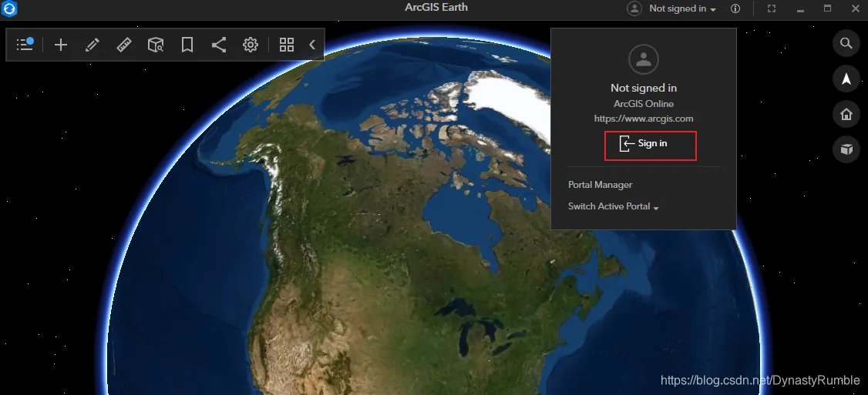
Task: Select the Draw pencil tool
Action: pos(93,45)
